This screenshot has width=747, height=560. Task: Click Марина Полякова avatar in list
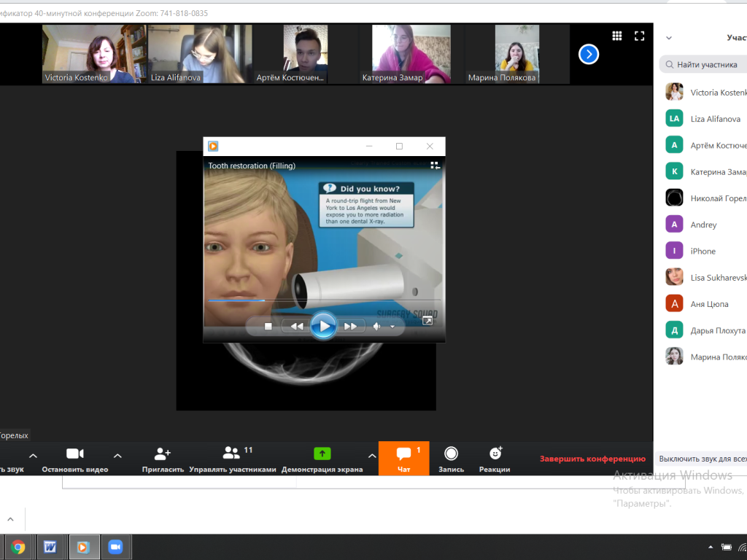coord(674,356)
